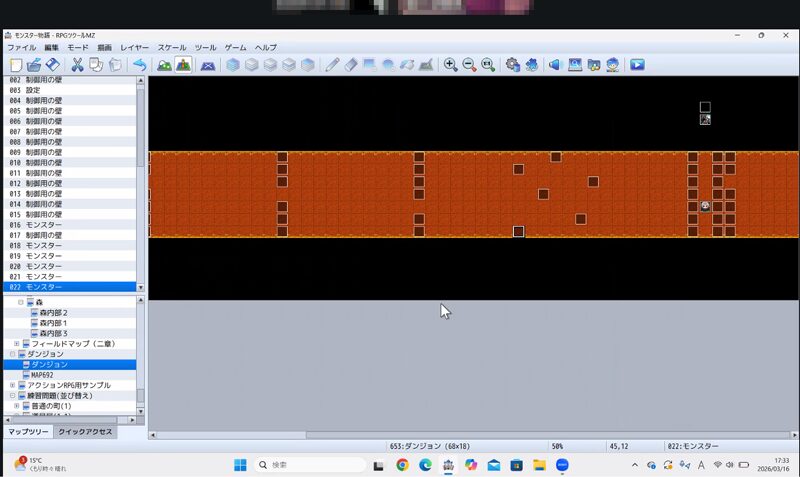The image size is (800, 477).
Task: Click the Windows taskbar search box
Action: coord(310,465)
